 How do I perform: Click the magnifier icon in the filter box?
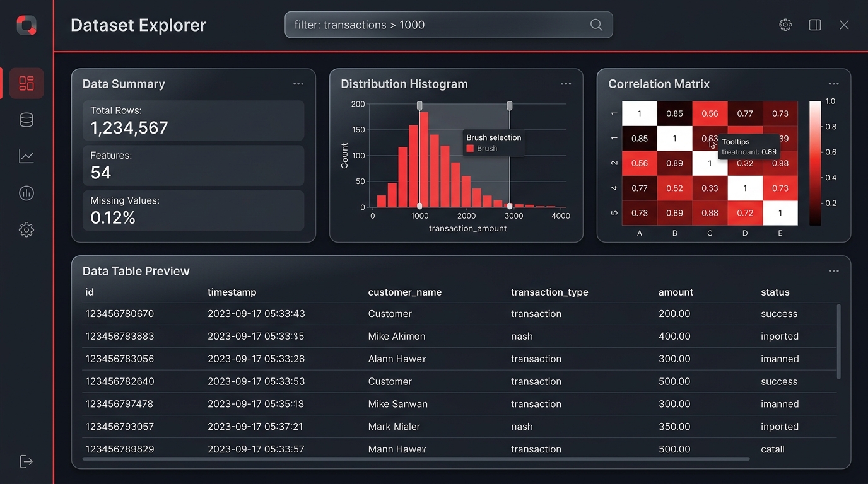(596, 25)
